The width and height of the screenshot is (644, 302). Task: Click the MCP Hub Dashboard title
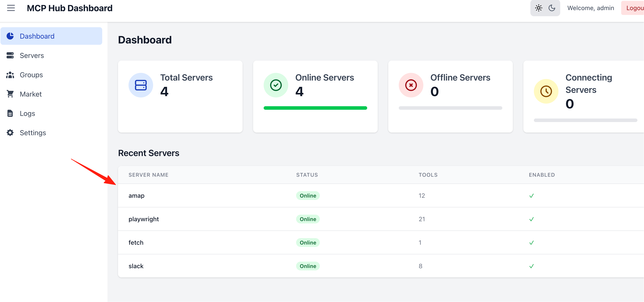point(70,8)
